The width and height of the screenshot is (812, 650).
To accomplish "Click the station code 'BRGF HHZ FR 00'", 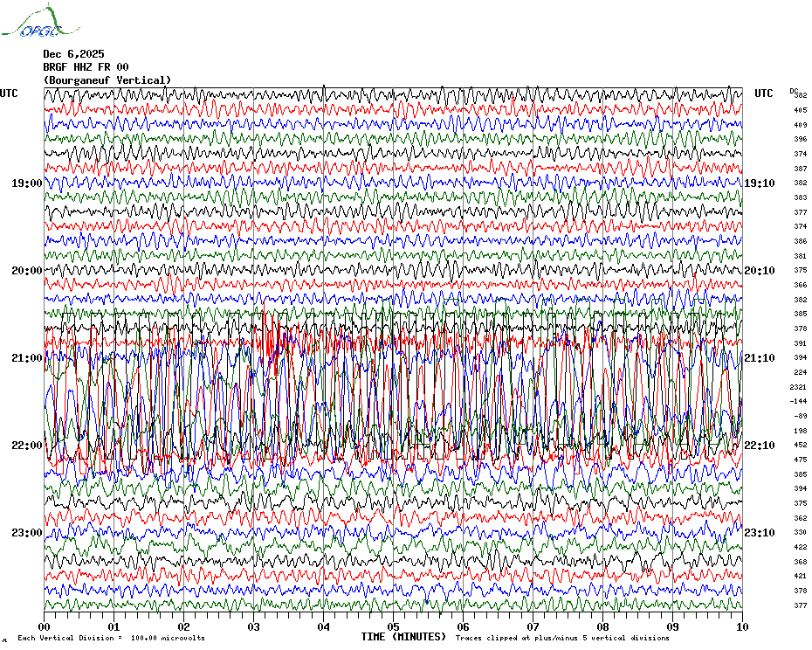I will coord(86,67).
